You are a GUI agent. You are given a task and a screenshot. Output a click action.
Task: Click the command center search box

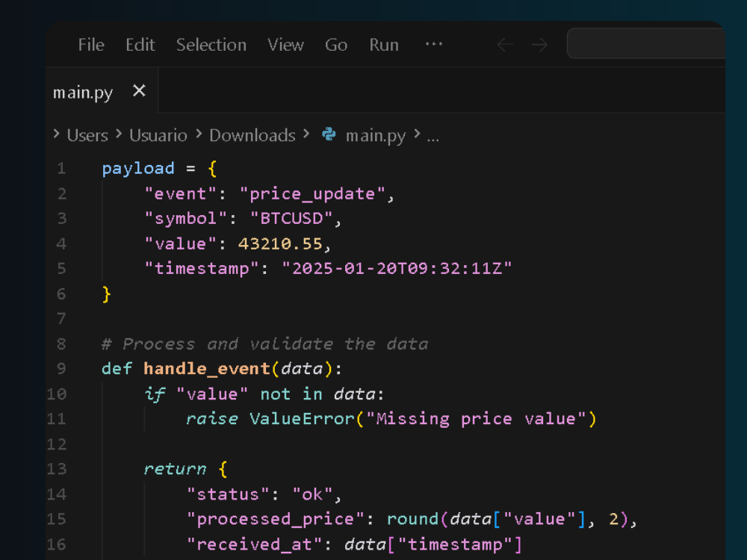tap(646, 43)
